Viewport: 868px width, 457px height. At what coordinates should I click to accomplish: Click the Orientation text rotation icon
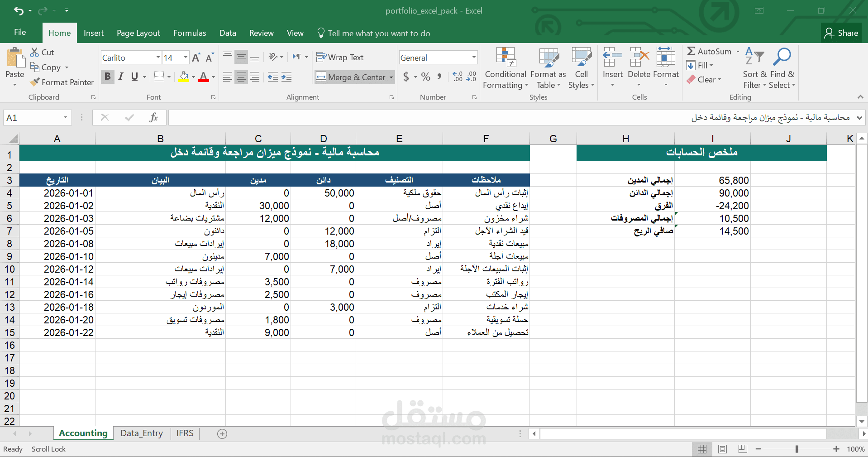[x=273, y=57]
